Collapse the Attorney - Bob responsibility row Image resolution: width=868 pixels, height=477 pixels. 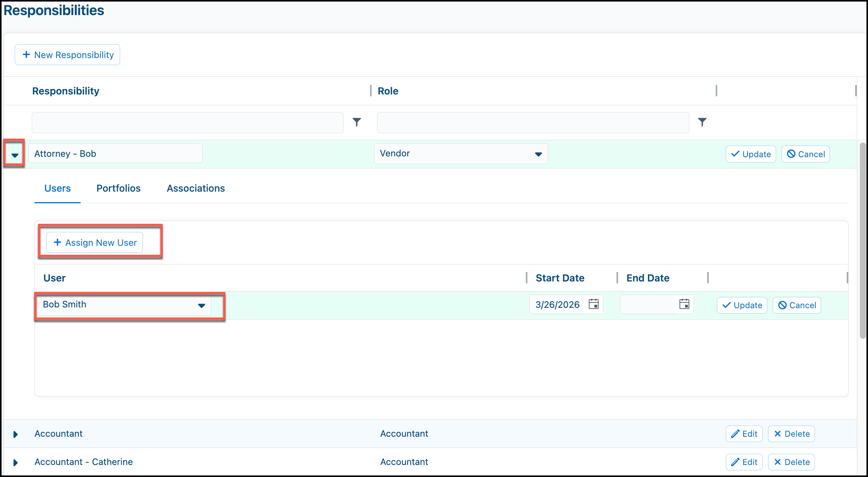pyautogui.click(x=15, y=155)
